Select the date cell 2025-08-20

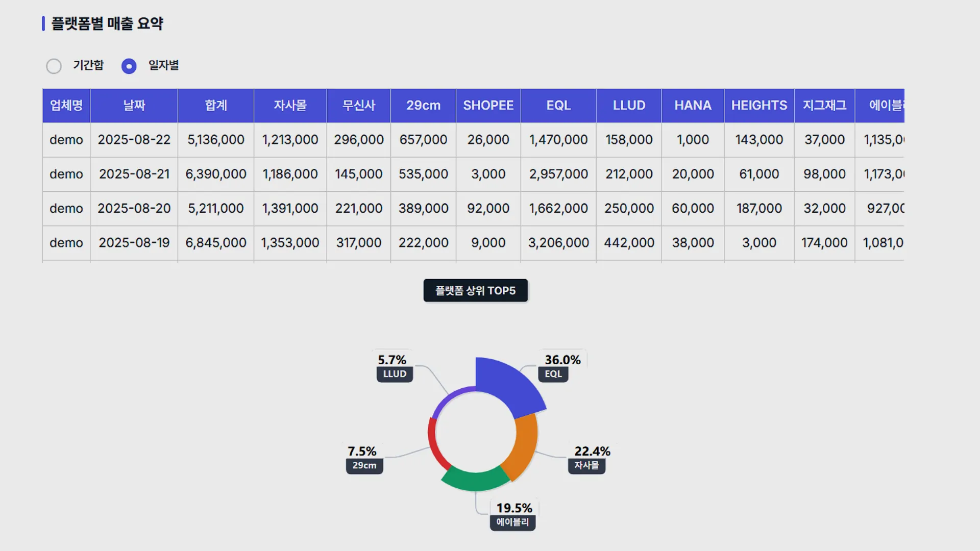click(x=134, y=208)
